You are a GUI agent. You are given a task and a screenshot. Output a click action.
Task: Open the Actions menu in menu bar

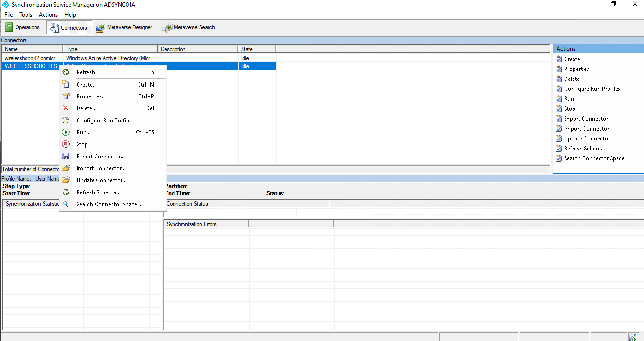tap(48, 15)
